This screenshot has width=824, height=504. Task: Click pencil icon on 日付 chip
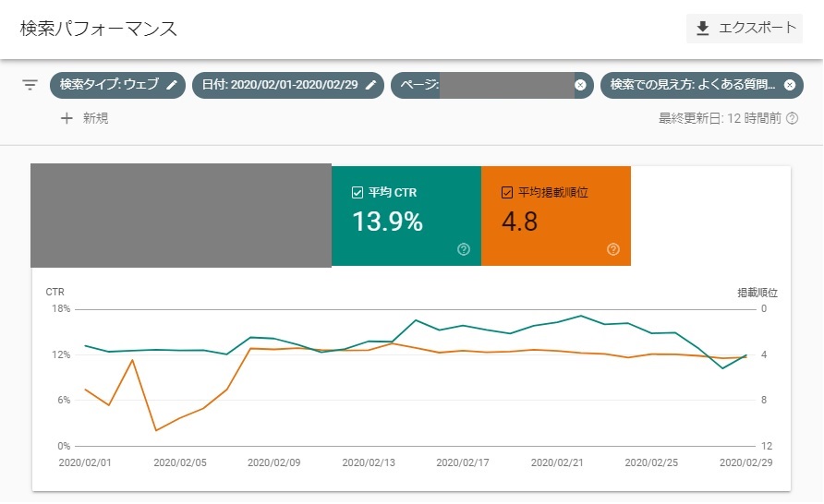[370, 85]
